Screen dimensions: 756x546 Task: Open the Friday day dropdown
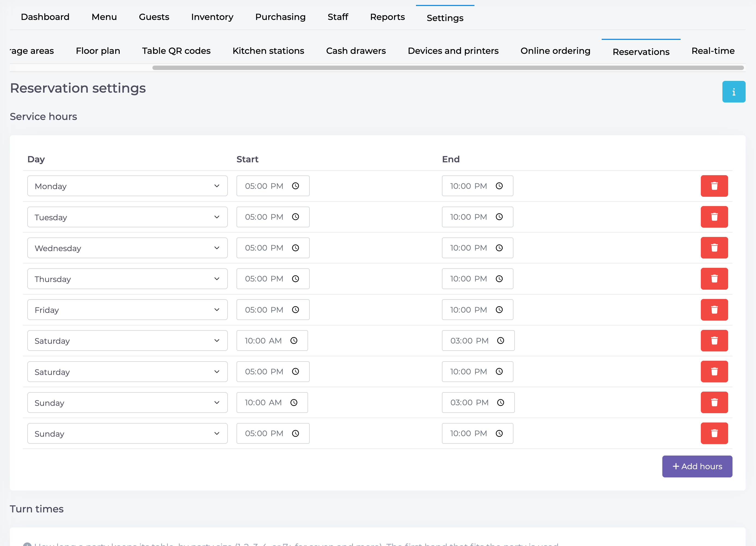[x=127, y=310]
